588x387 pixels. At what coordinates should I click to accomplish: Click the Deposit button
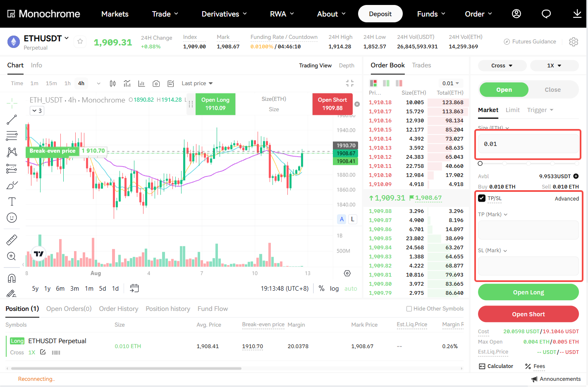coord(380,14)
